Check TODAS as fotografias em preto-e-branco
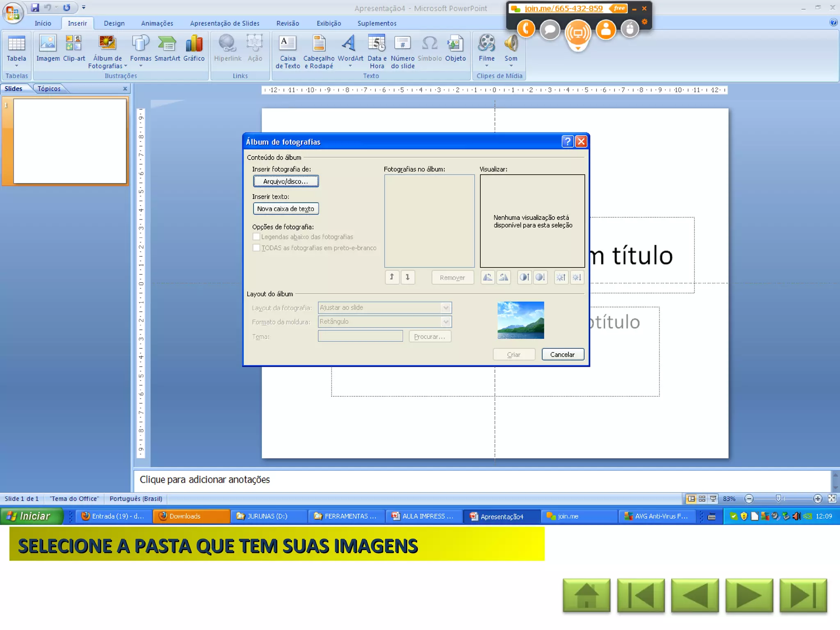Image resolution: width=840 pixels, height=630 pixels. pyautogui.click(x=256, y=248)
